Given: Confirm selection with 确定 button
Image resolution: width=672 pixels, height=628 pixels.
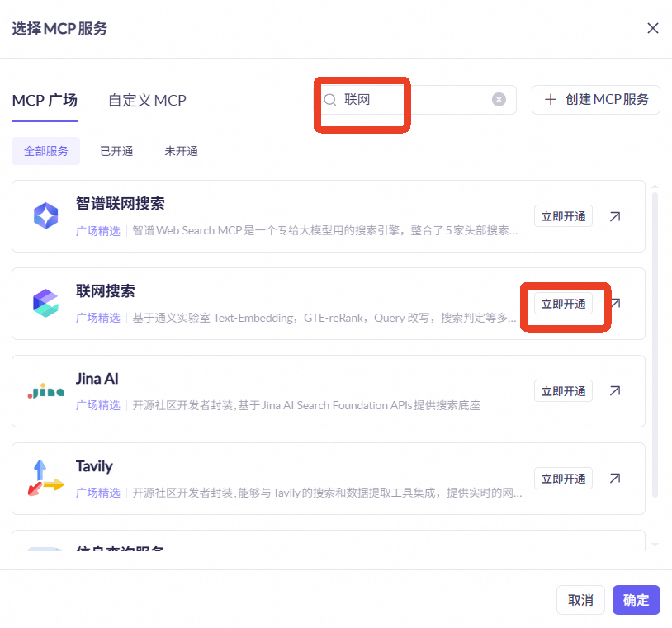Looking at the screenshot, I should 636,600.
